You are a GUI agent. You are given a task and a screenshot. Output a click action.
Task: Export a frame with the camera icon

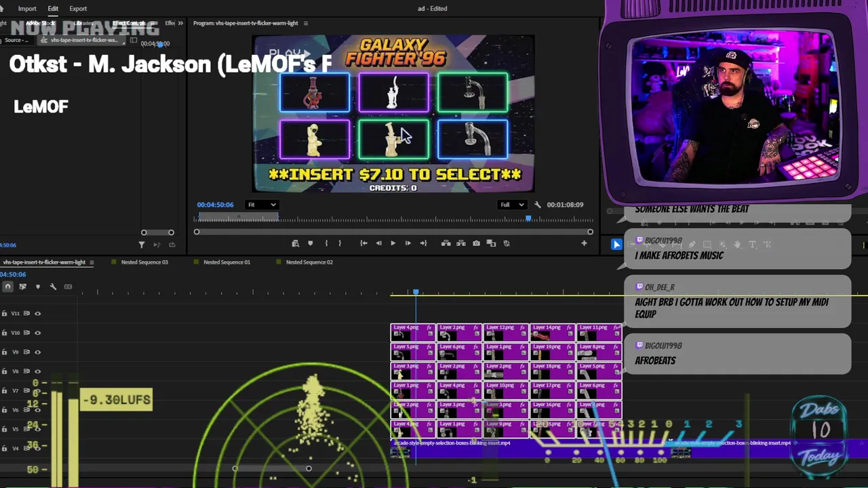point(476,243)
